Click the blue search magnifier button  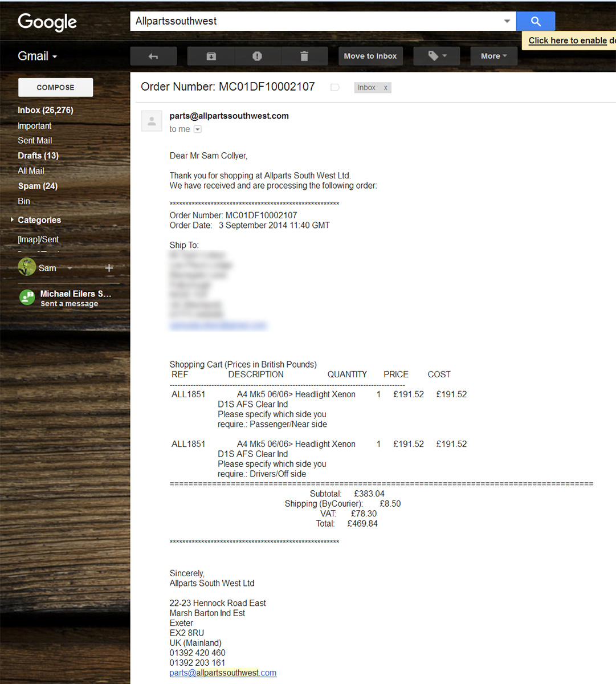click(x=535, y=22)
